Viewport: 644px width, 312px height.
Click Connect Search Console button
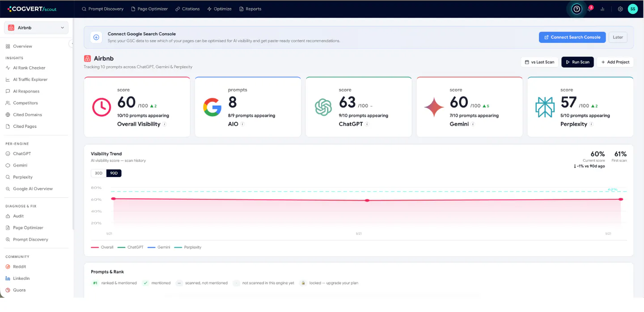pyautogui.click(x=572, y=37)
